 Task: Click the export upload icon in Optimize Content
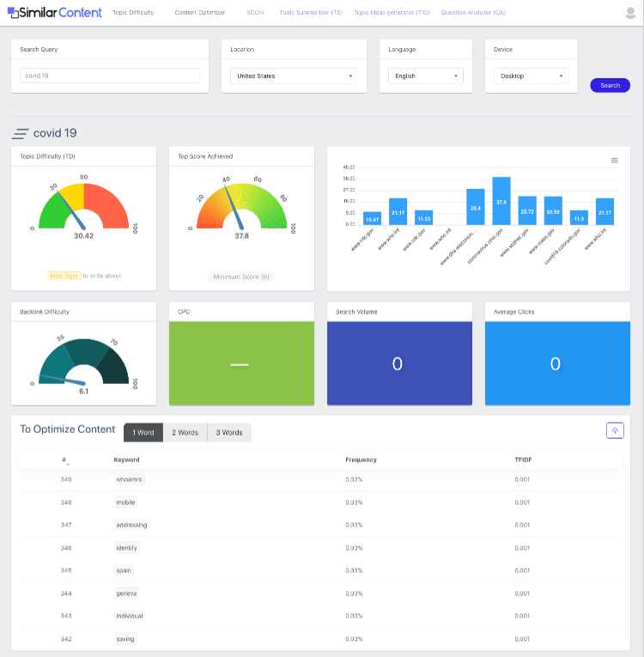tap(615, 430)
